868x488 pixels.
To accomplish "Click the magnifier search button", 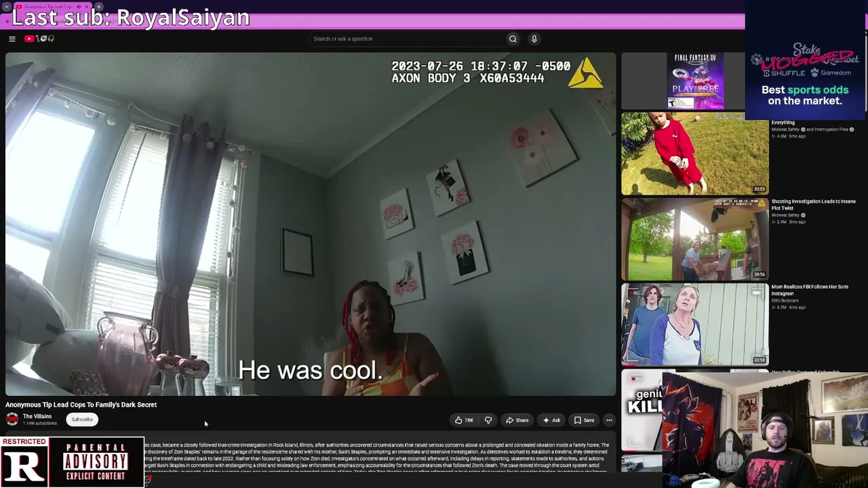I will tap(513, 39).
